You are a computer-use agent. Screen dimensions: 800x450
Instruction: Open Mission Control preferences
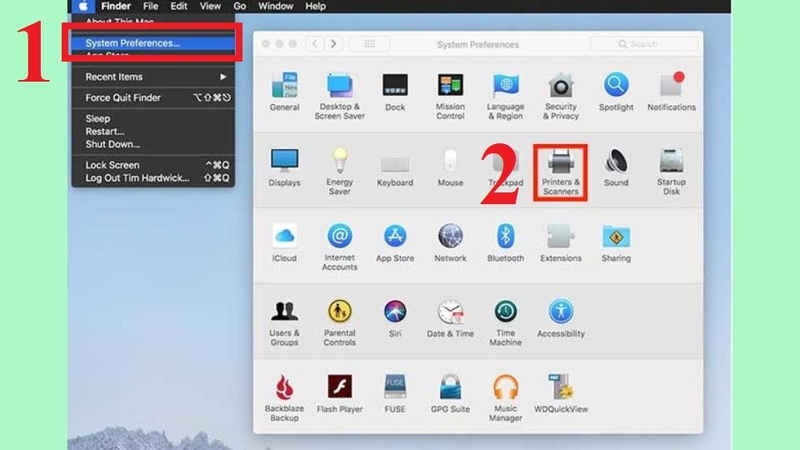(x=450, y=96)
